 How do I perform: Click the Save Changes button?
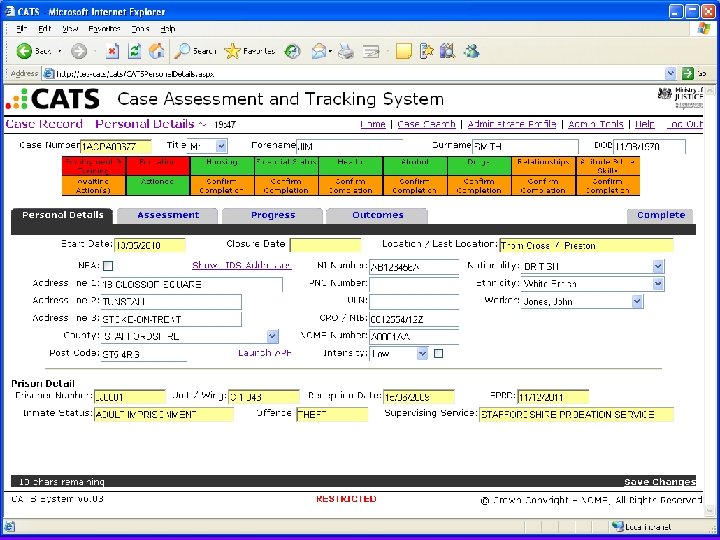[x=660, y=482]
